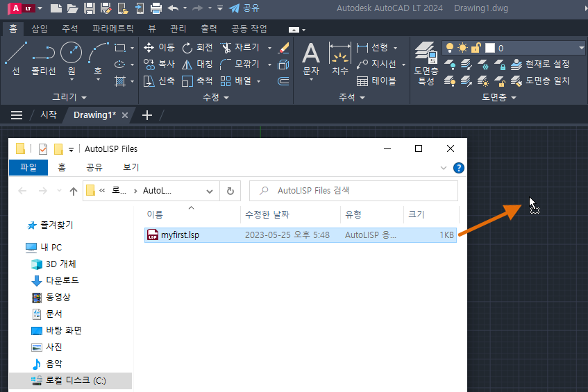Click Make Current (현재로 설정) button
This screenshot has height=392, width=588.
pos(540,64)
